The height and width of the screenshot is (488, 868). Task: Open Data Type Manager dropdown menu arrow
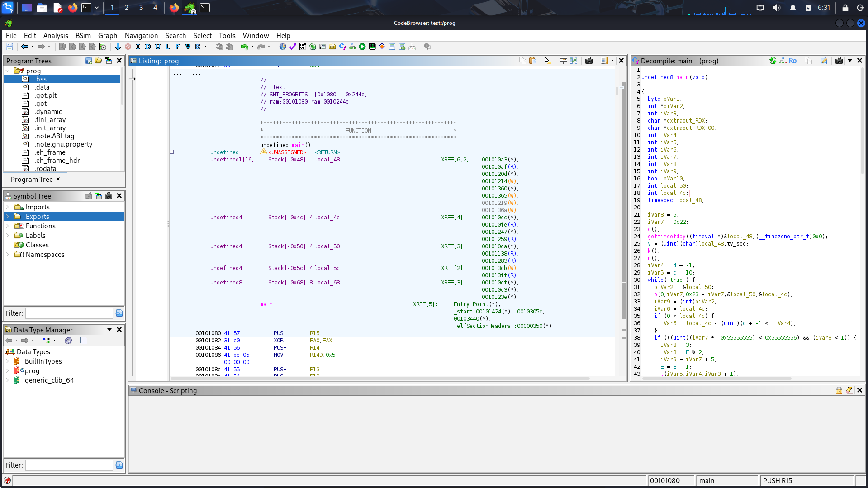pyautogui.click(x=109, y=330)
